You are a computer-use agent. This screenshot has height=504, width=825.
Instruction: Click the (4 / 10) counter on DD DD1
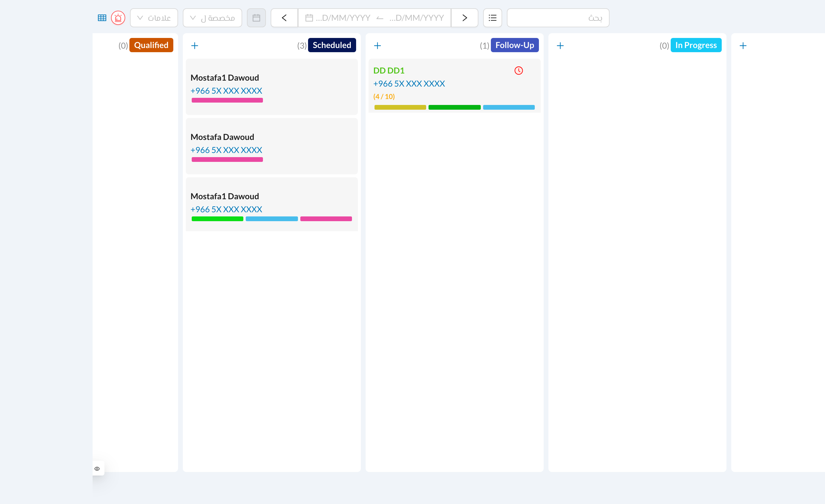coord(384,97)
